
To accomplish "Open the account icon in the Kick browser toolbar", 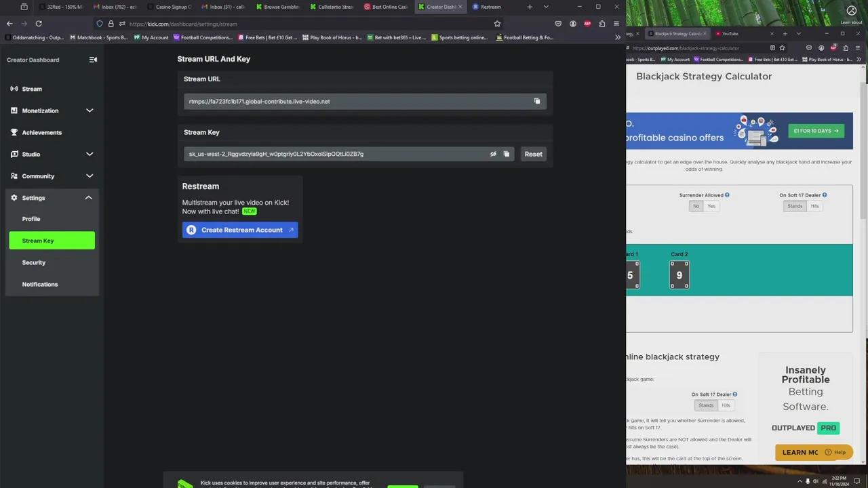I will point(573,24).
